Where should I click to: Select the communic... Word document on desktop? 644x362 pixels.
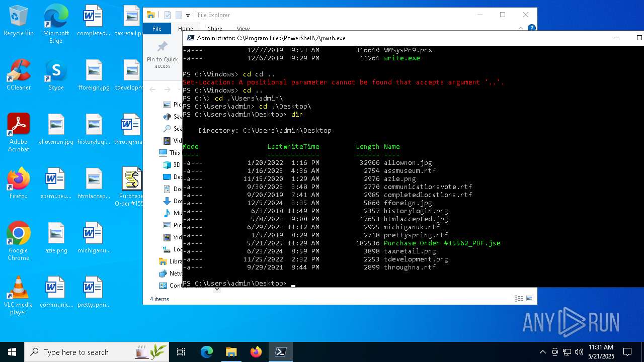[56, 292]
